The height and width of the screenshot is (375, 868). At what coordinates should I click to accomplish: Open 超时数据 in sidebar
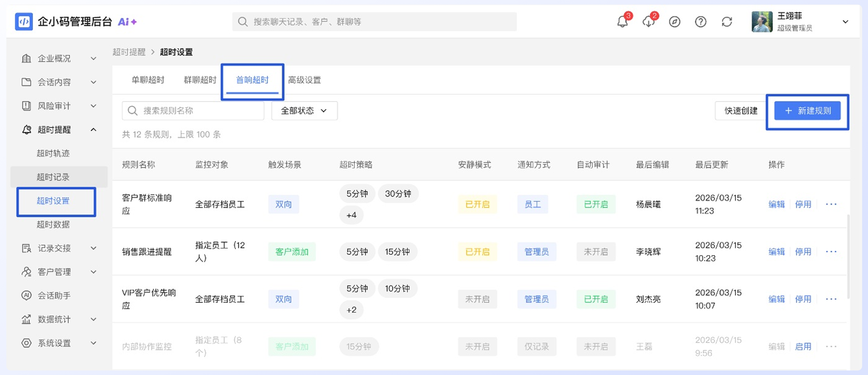click(53, 225)
